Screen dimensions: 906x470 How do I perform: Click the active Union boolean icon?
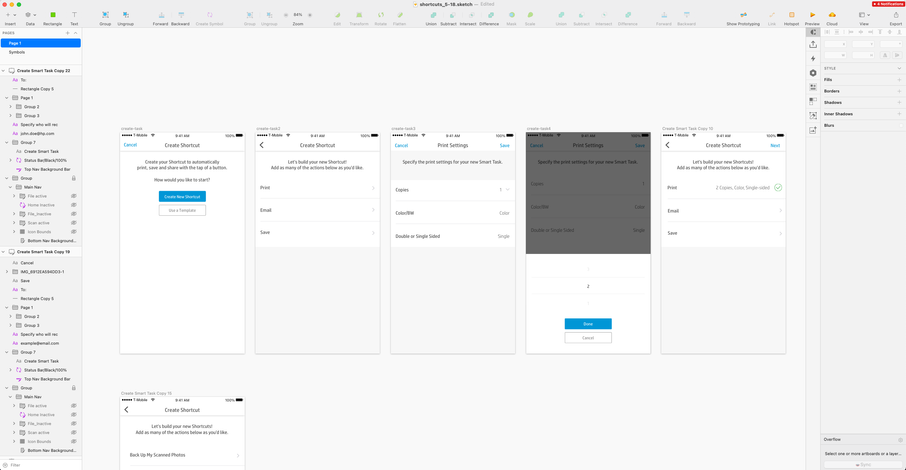point(431,16)
